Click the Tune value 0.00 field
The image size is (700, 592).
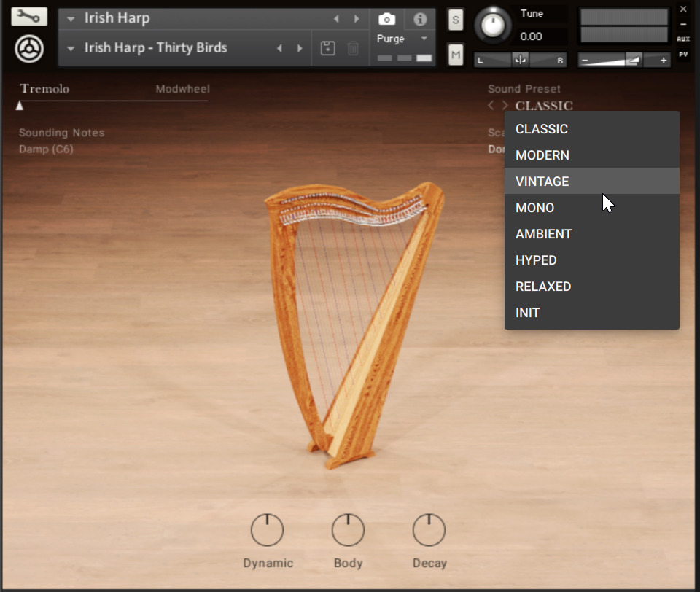pos(531,36)
